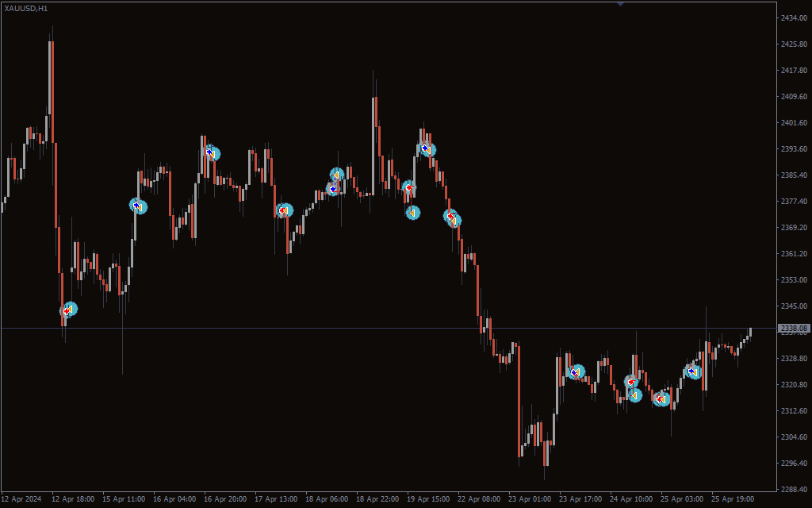Image resolution: width=812 pixels, height=508 pixels.
Task: Click the 25 Apr 19:00 label on the time axis
Action: 731,499
